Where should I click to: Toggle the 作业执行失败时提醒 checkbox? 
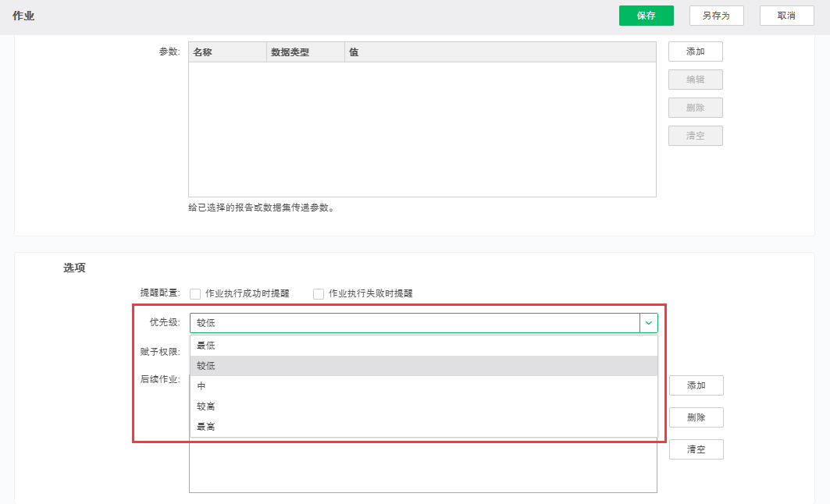(319, 294)
